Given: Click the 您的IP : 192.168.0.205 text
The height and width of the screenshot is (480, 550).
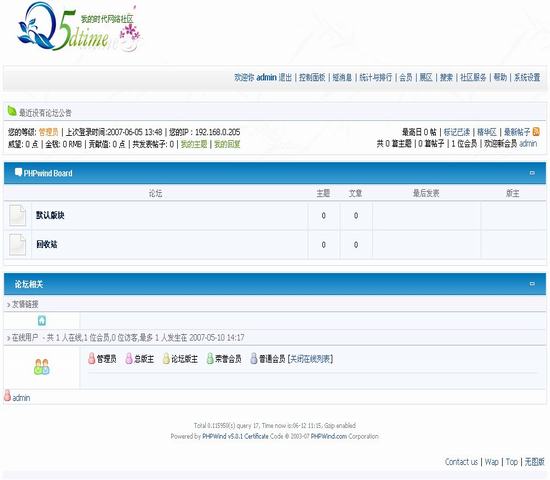Looking at the screenshot, I should tap(204, 132).
